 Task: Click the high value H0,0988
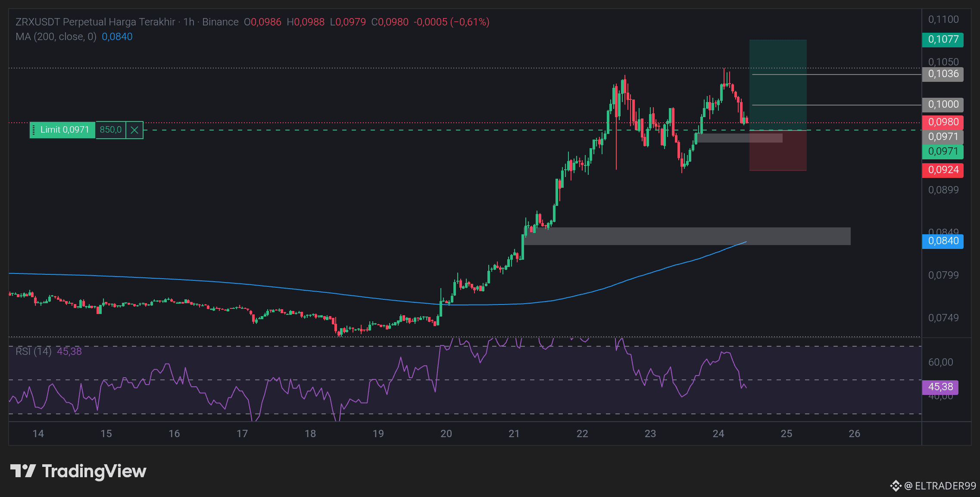[306, 22]
